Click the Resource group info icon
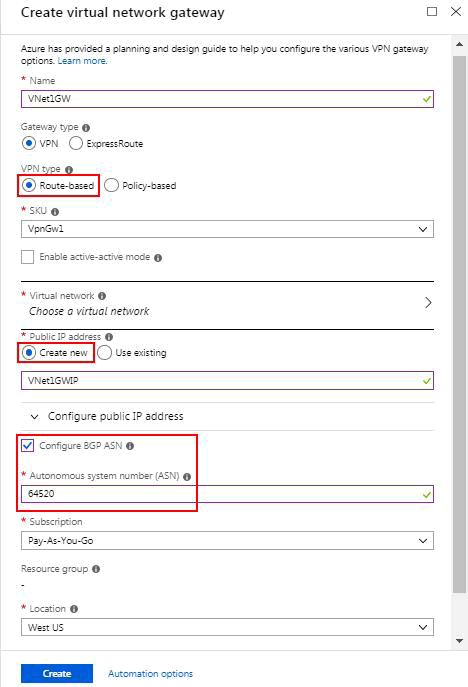Image resolution: width=468 pixels, height=687 pixels. (x=96, y=569)
